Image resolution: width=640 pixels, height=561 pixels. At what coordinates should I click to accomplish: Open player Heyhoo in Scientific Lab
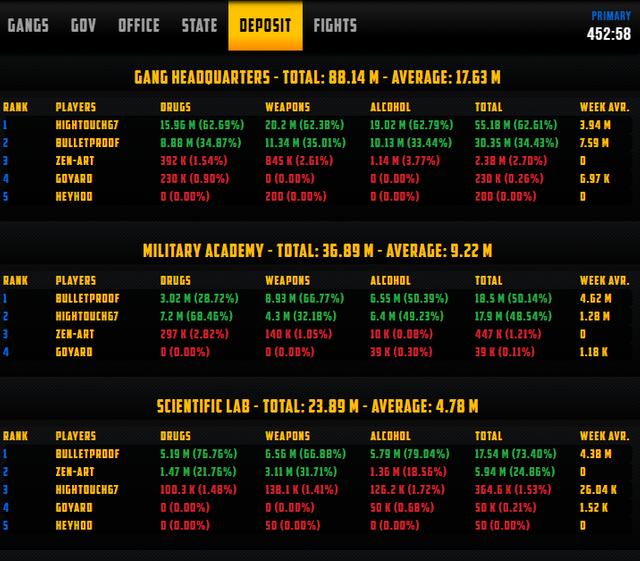pyautogui.click(x=74, y=526)
